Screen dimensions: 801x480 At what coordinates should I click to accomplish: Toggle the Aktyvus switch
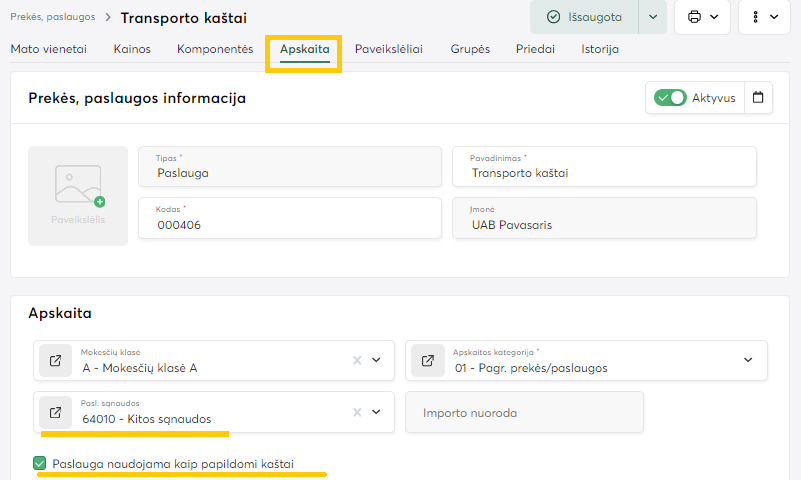coord(670,98)
